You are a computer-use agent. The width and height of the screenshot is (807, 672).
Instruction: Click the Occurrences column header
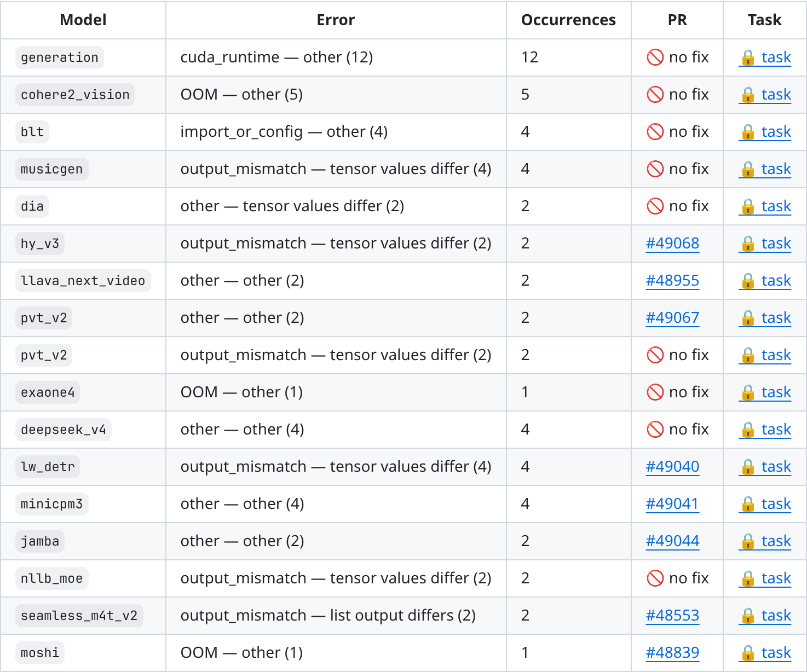click(568, 20)
